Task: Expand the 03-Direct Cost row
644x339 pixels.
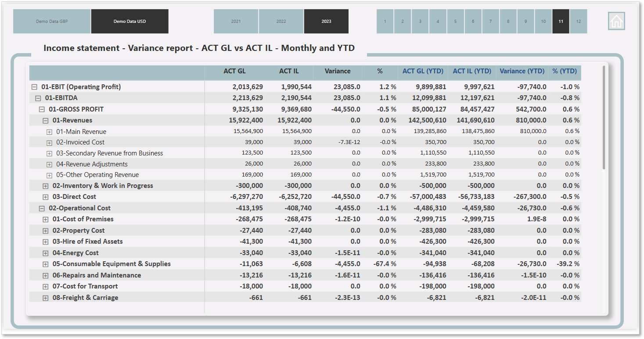Action: (45, 197)
